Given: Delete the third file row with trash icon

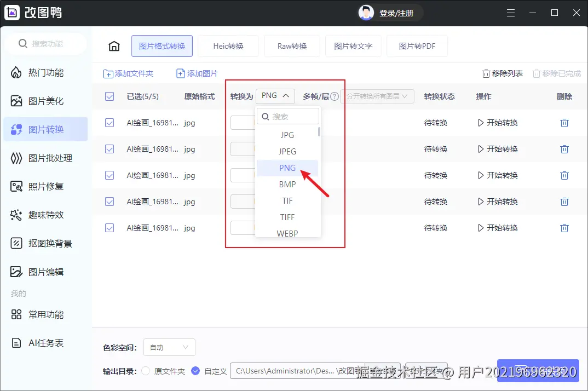Looking at the screenshot, I should (x=564, y=175).
